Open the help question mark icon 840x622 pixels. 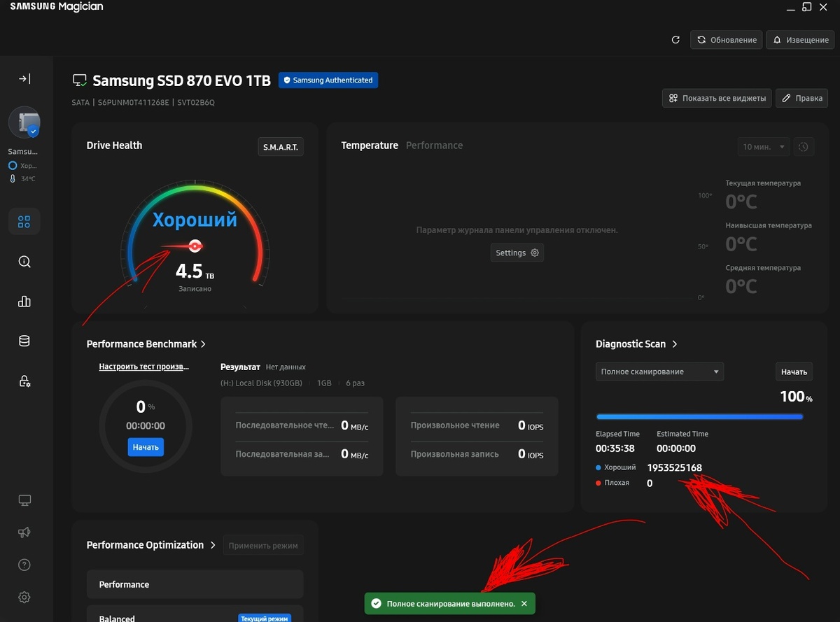point(24,565)
